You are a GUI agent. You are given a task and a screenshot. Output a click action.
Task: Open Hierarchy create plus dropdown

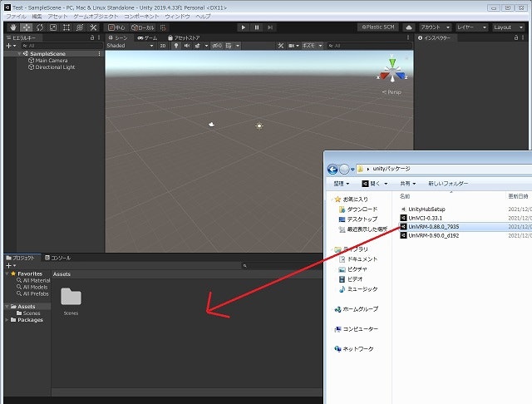[x=11, y=46]
